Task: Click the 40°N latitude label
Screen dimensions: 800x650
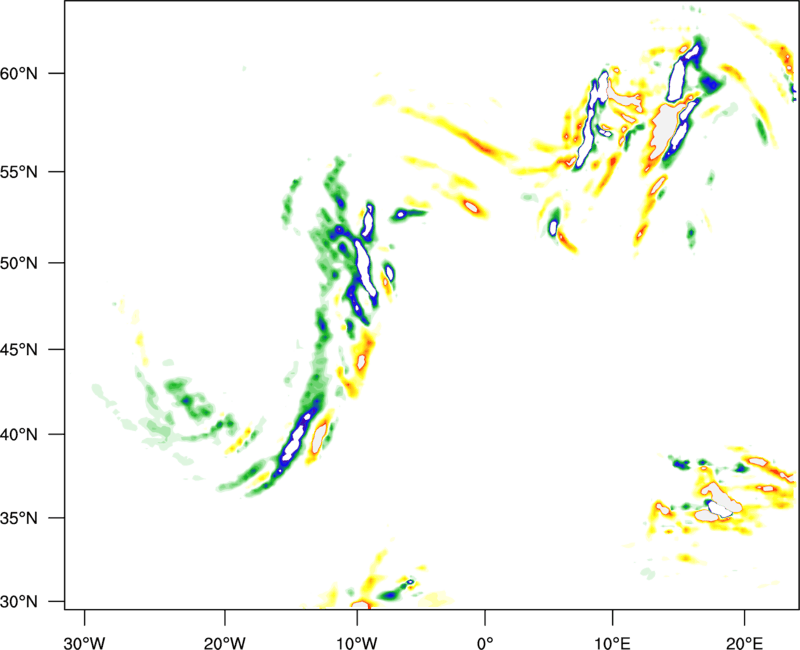Action: 19,435
